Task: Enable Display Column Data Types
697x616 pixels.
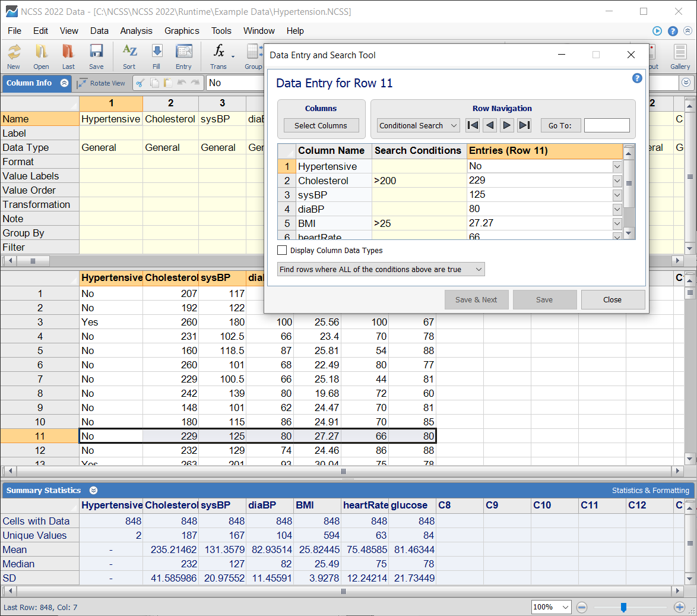Action: pyautogui.click(x=282, y=249)
